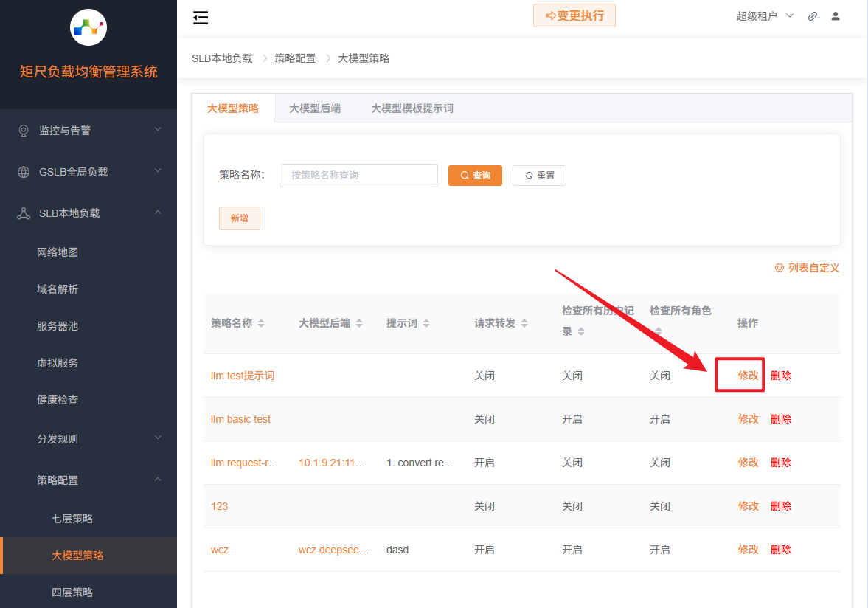Viewport: 868px width, 608px height.
Task: Switch to the 大模型后端 tab
Action: (x=315, y=107)
